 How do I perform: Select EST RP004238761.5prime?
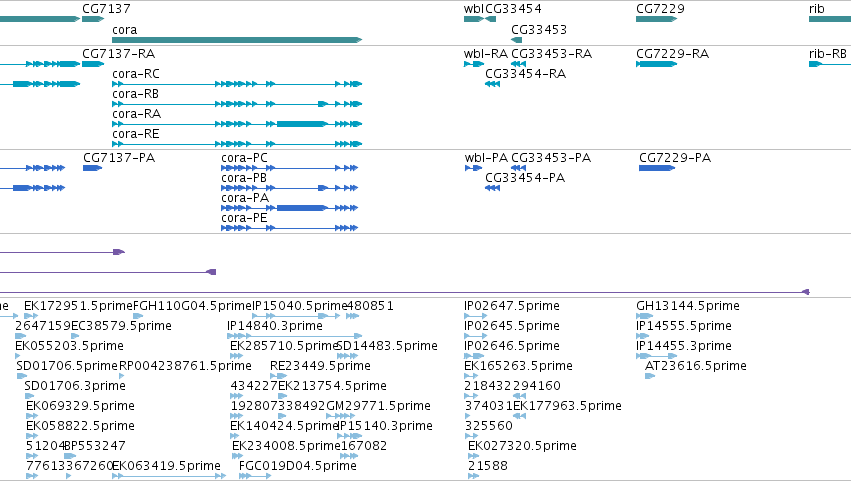[x=185, y=366]
